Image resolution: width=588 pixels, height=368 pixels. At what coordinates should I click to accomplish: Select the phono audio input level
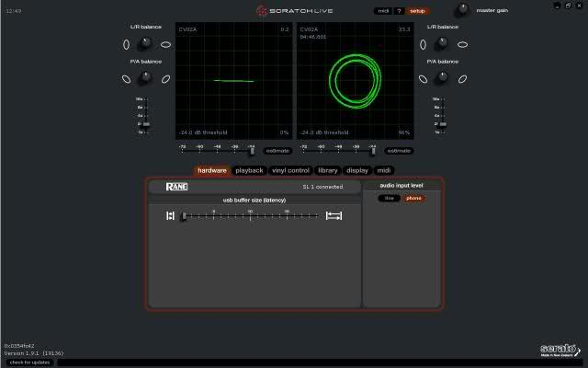coord(413,198)
